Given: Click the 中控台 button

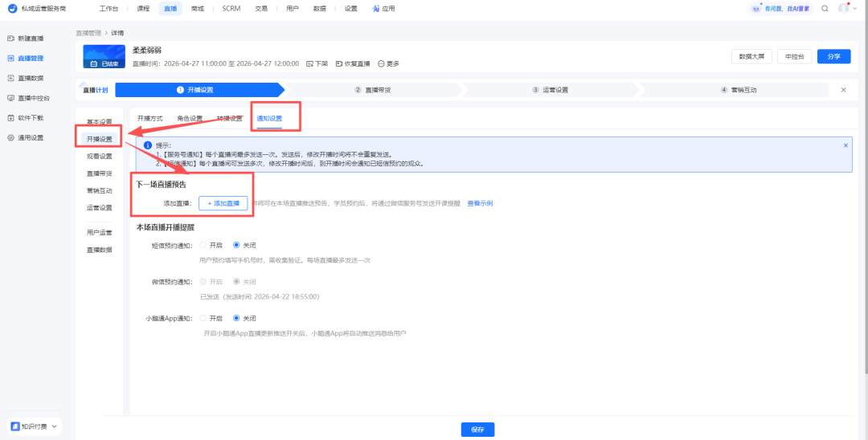Looking at the screenshot, I should [794, 56].
